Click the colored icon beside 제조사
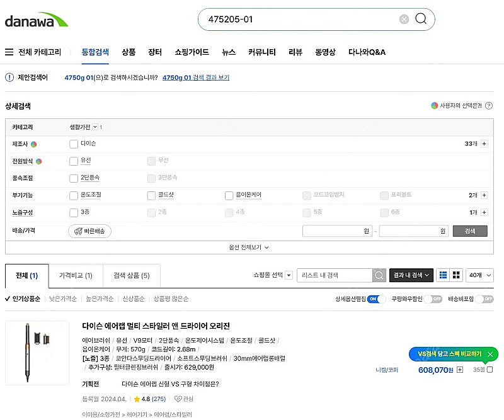Viewport: 504px width, 420px height. pyautogui.click(x=34, y=144)
